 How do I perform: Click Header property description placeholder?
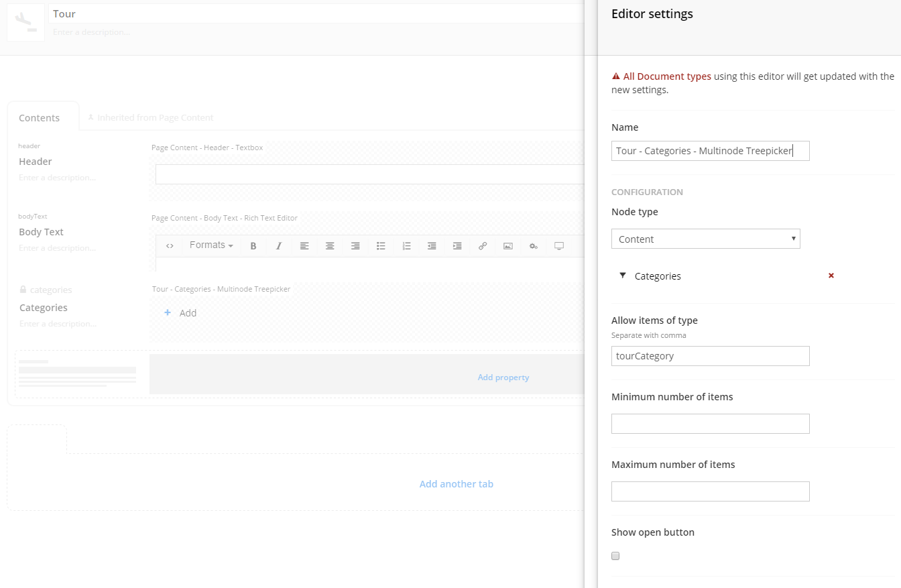point(58,178)
